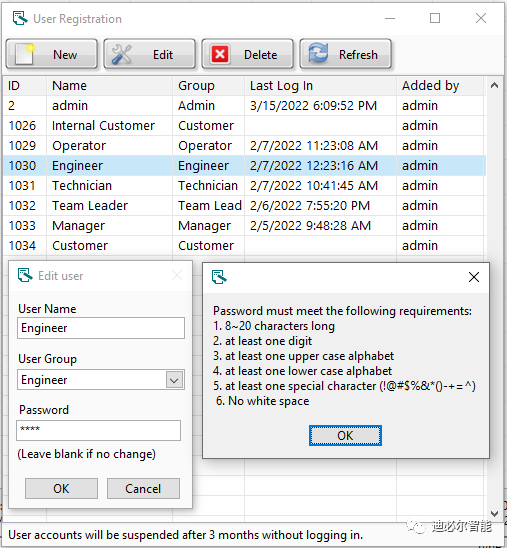Click the scroll up arrow of user list

(494, 85)
